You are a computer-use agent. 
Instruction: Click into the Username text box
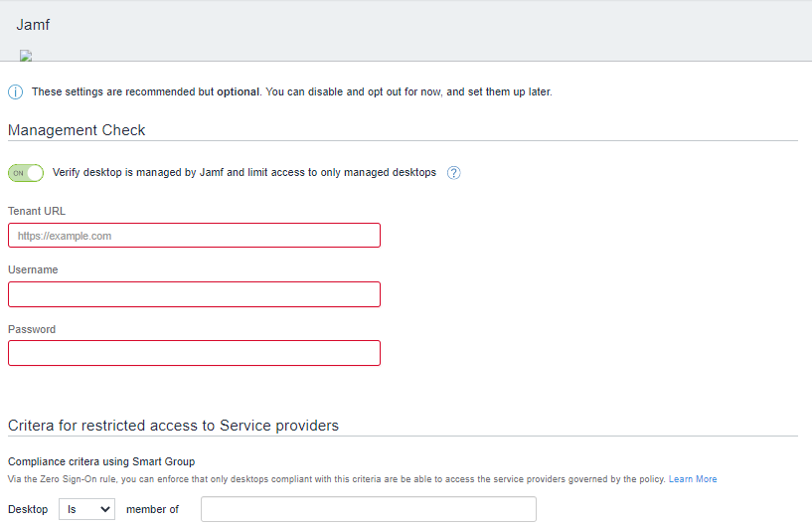click(x=194, y=294)
